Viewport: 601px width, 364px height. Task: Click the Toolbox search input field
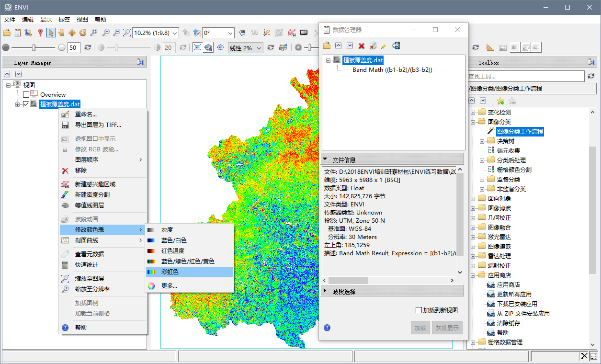coord(525,76)
